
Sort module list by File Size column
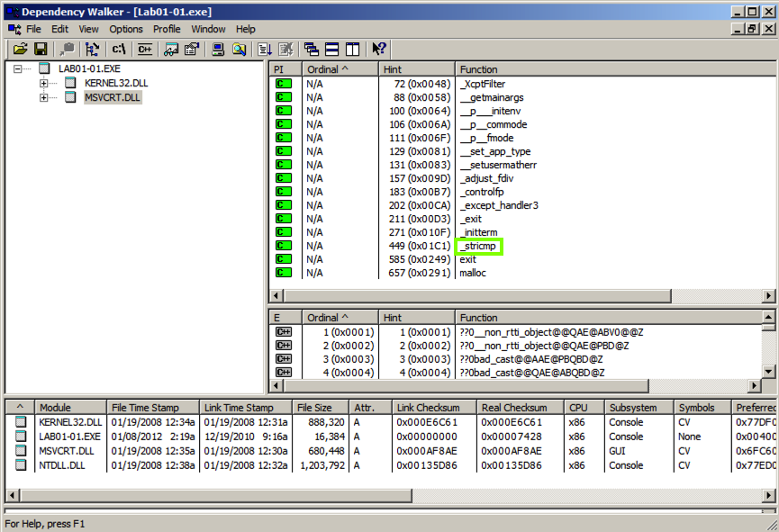(315, 408)
